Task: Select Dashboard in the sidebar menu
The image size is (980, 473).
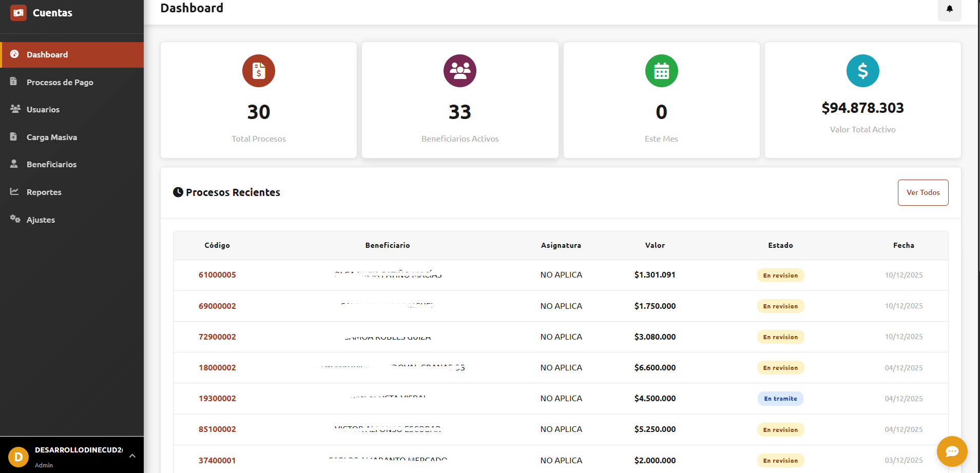Action: tap(47, 54)
